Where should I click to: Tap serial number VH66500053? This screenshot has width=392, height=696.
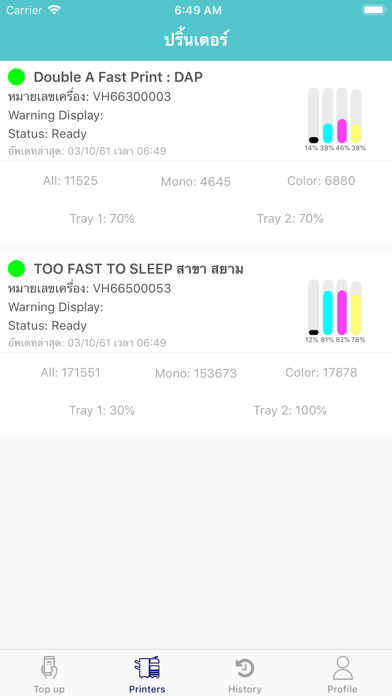tap(132, 289)
